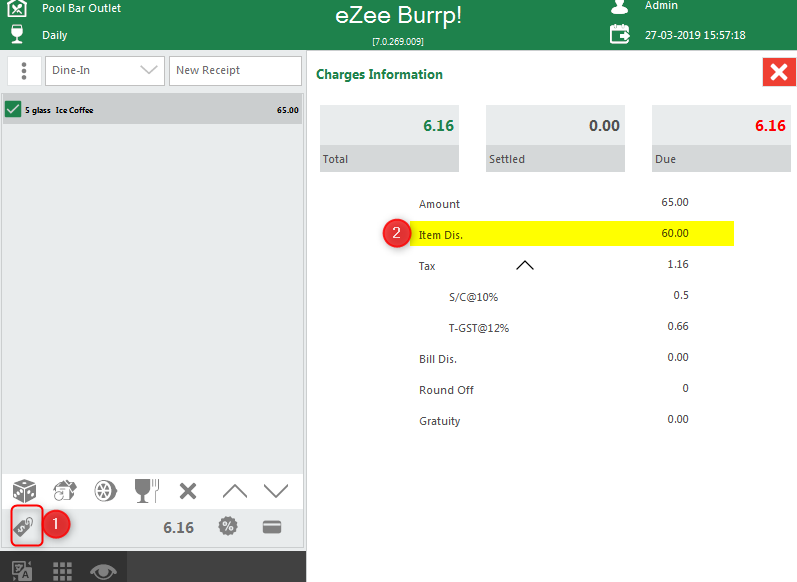Click the glass and fork icon
The image size is (797, 582).
(x=146, y=491)
